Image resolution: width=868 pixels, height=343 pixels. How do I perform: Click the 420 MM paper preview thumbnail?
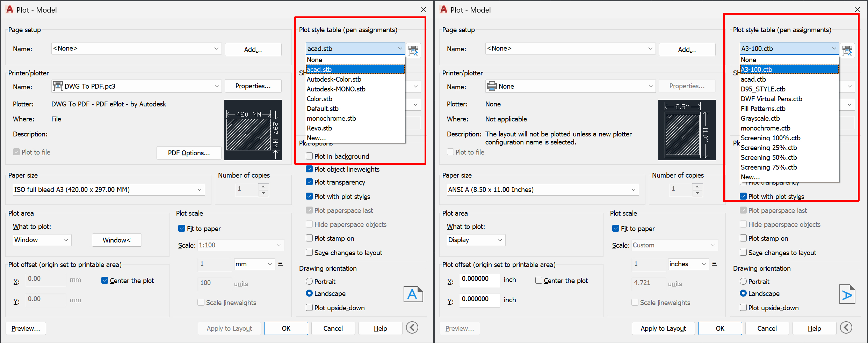[253, 130]
